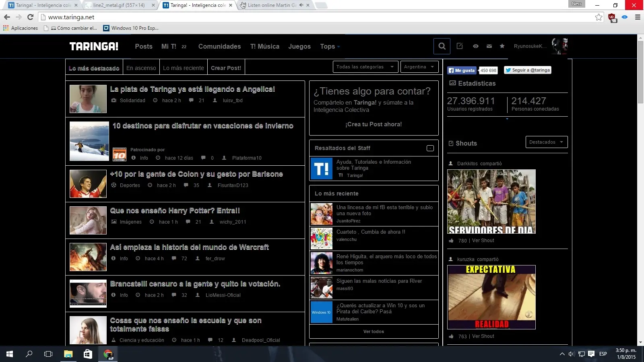The width and height of the screenshot is (644, 362).
Task: Open the Todas las categorias dropdown
Action: [365, 67]
